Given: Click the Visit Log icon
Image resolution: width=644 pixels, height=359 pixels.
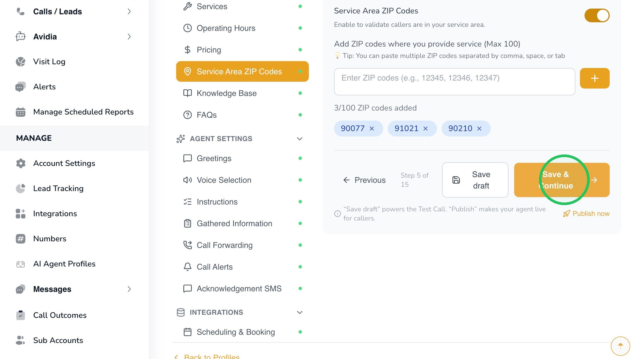Looking at the screenshot, I should point(21,62).
